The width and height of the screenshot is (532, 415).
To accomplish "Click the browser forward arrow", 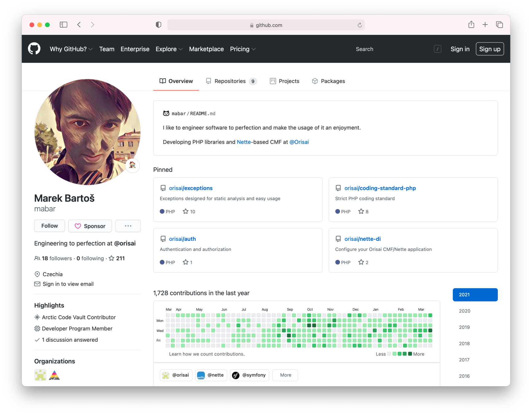I will [93, 25].
